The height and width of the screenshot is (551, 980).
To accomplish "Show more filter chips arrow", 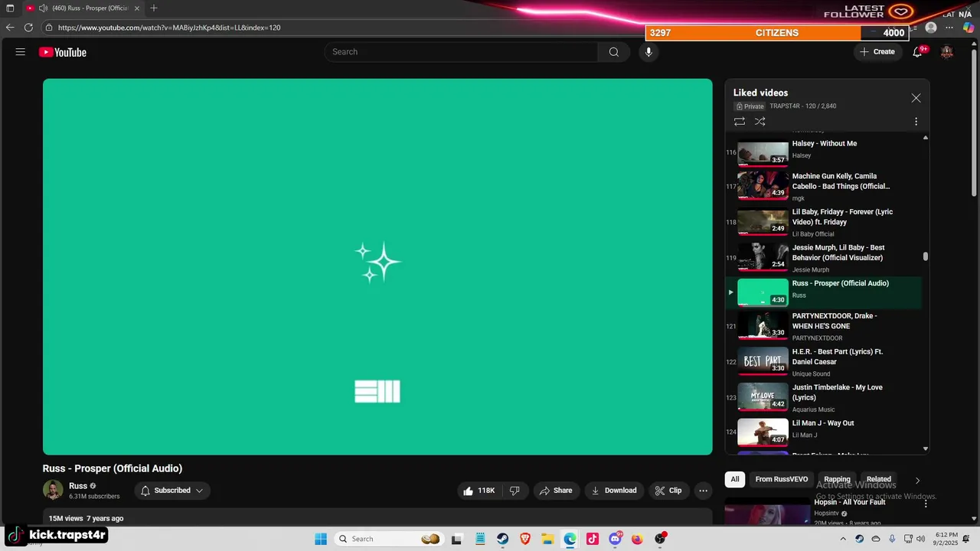I will click(x=917, y=480).
